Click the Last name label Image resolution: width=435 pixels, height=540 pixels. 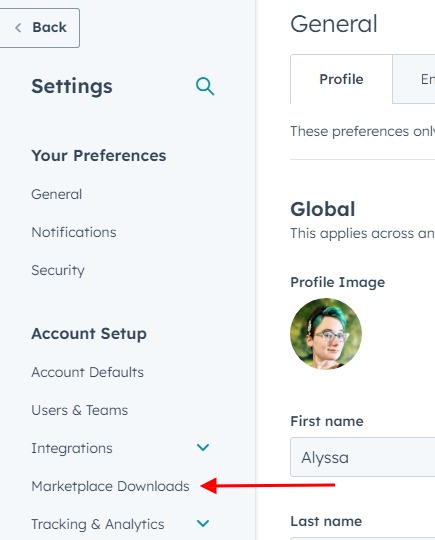pyautogui.click(x=326, y=521)
